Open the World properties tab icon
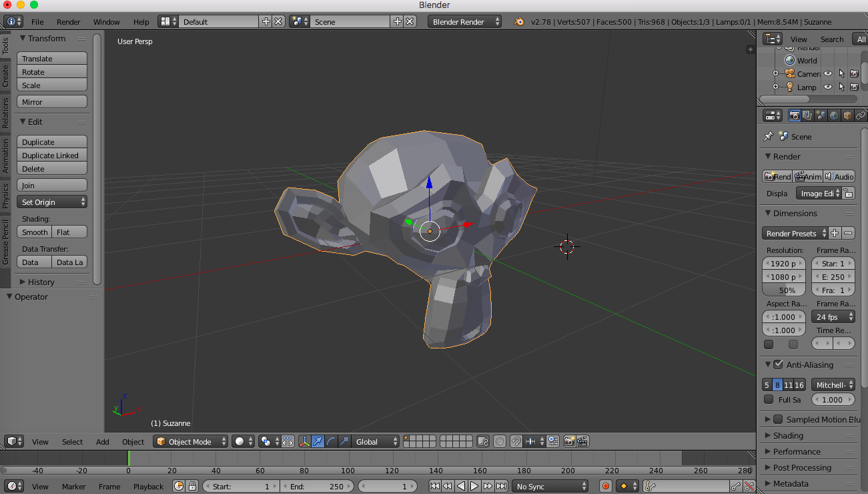 pyautogui.click(x=834, y=115)
